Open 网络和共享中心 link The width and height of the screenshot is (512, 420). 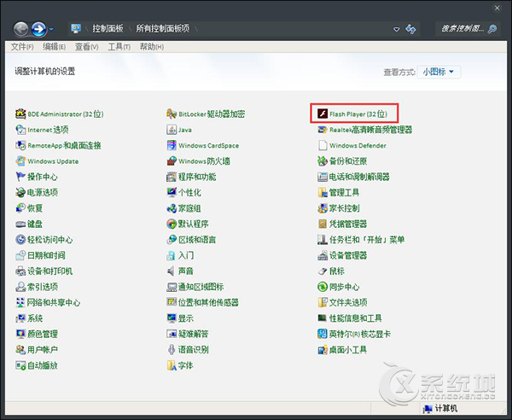[54, 302]
